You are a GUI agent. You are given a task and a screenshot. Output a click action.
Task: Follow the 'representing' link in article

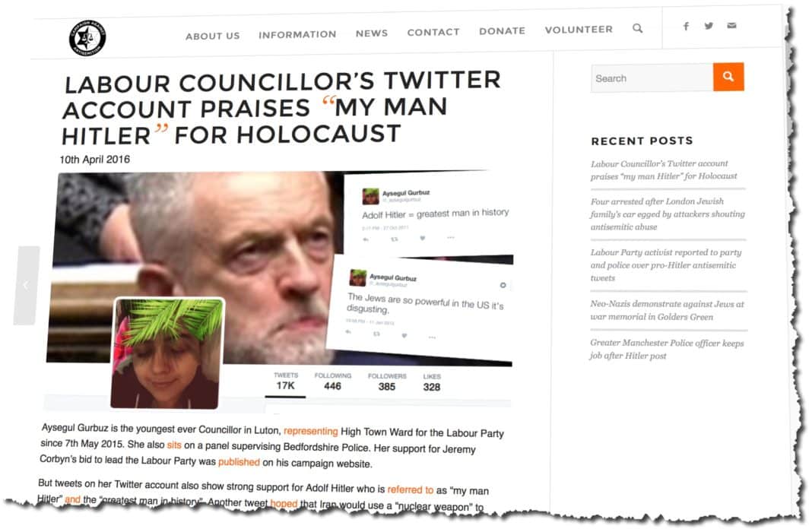[x=311, y=431]
